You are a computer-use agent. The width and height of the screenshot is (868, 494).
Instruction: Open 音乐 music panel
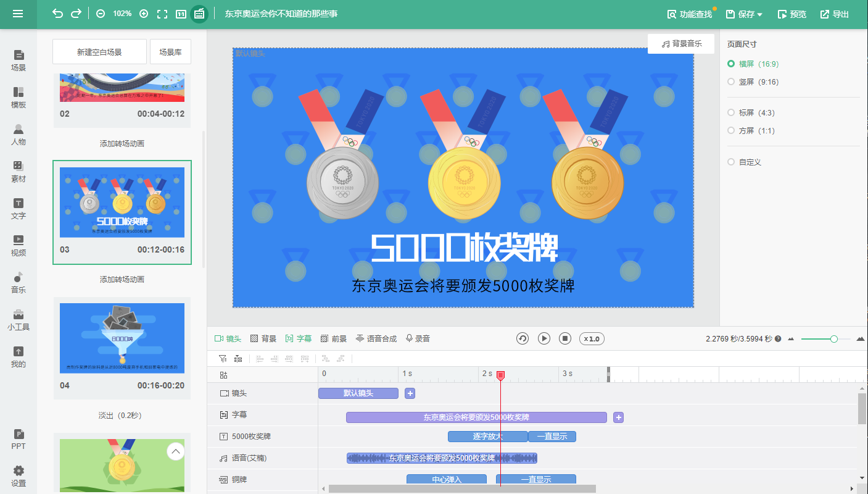(x=19, y=283)
